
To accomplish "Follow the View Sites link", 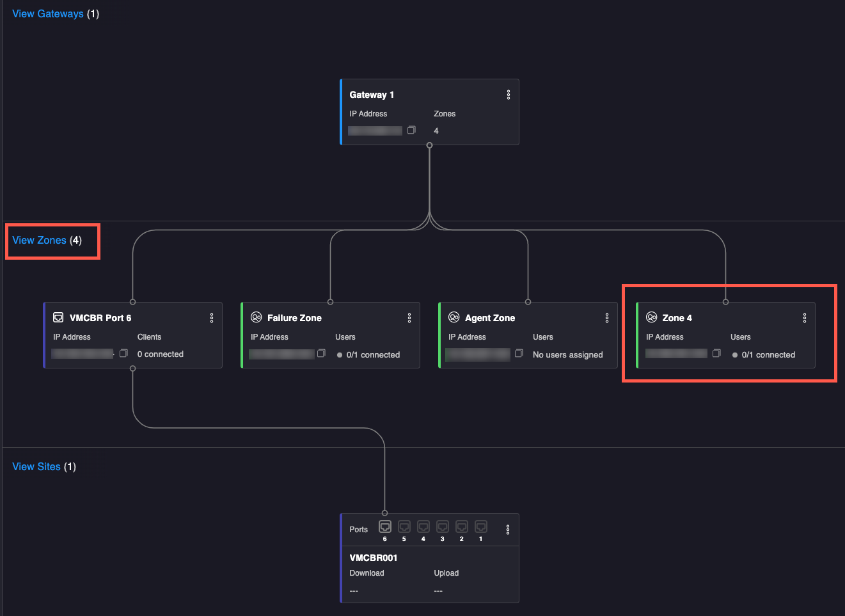I will coord(36,467).
